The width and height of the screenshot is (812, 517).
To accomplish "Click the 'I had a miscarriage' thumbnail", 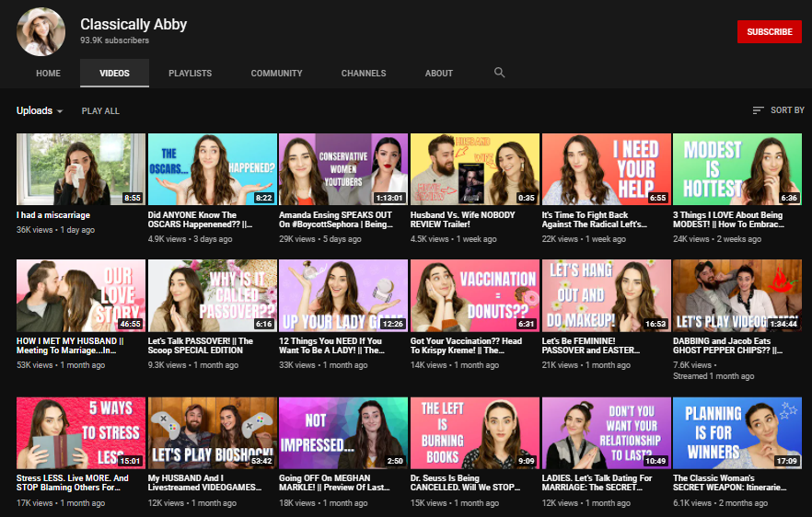I will (x=81, y=169).
